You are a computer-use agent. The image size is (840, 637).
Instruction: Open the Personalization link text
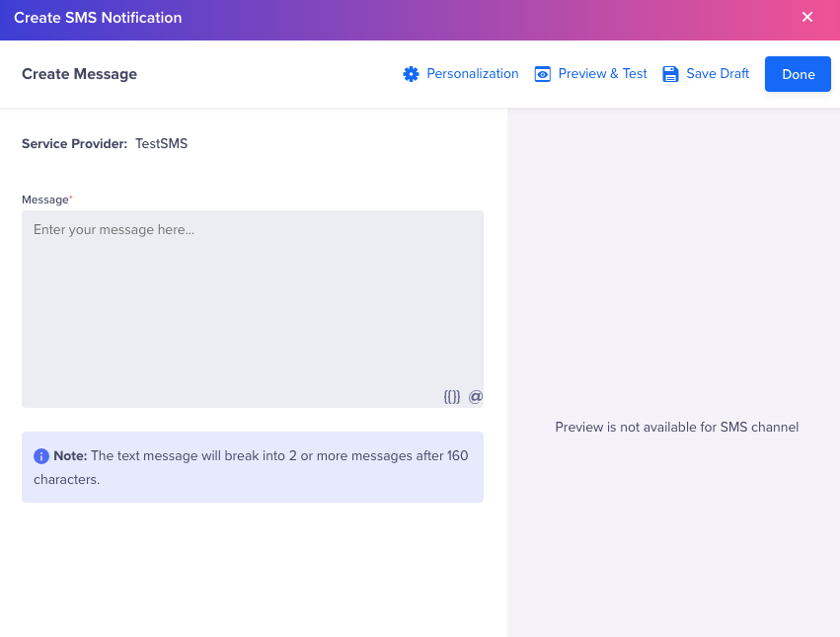pos(473,73)
